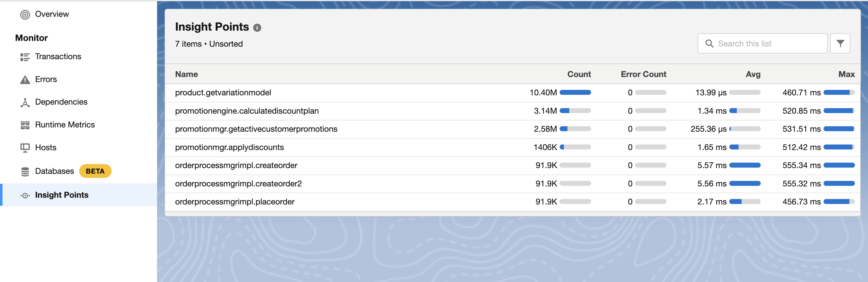Viewport: 868px width, 282px height.
Task: Open Runtime Metrics grid icon
Action: coord(25,124)
